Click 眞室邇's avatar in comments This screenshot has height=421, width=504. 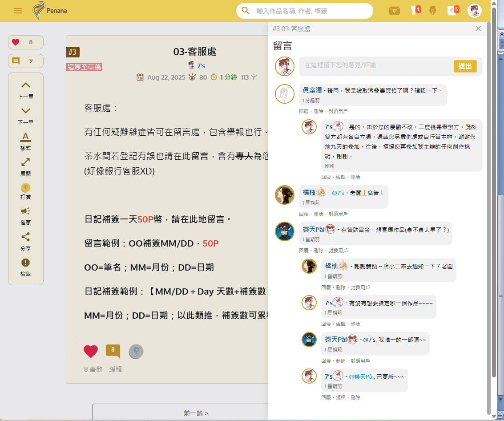tap(284, 94)
